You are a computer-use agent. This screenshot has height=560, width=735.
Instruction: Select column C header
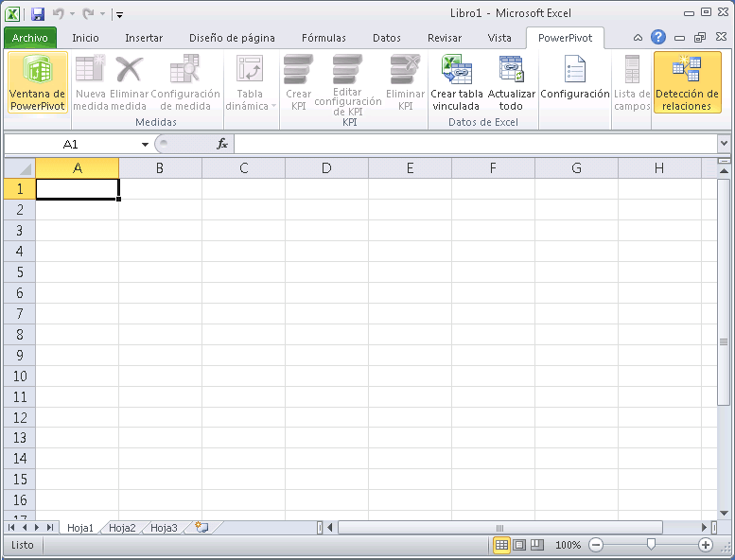243,167
